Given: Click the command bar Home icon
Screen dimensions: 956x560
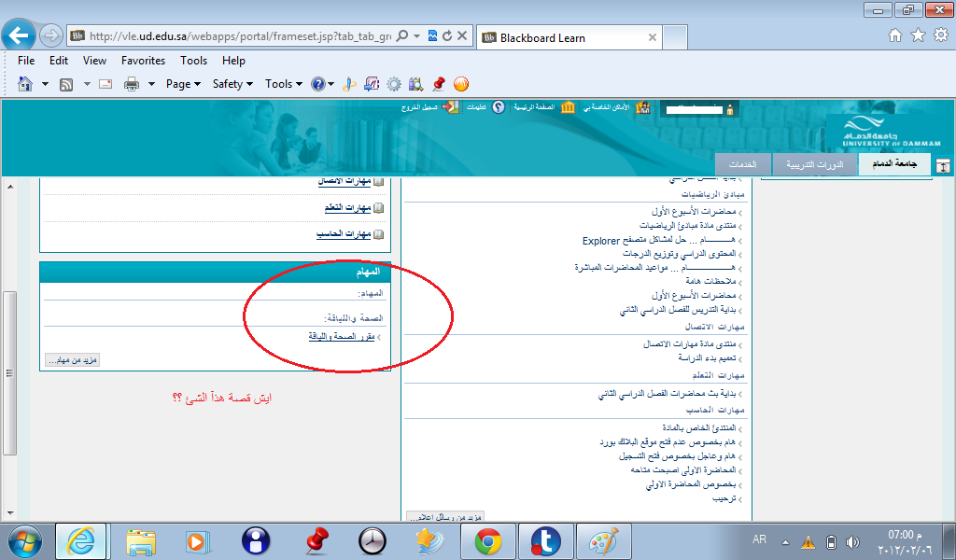Looking at the screenshot, I should pyautogui.click(x=25, y=84).
